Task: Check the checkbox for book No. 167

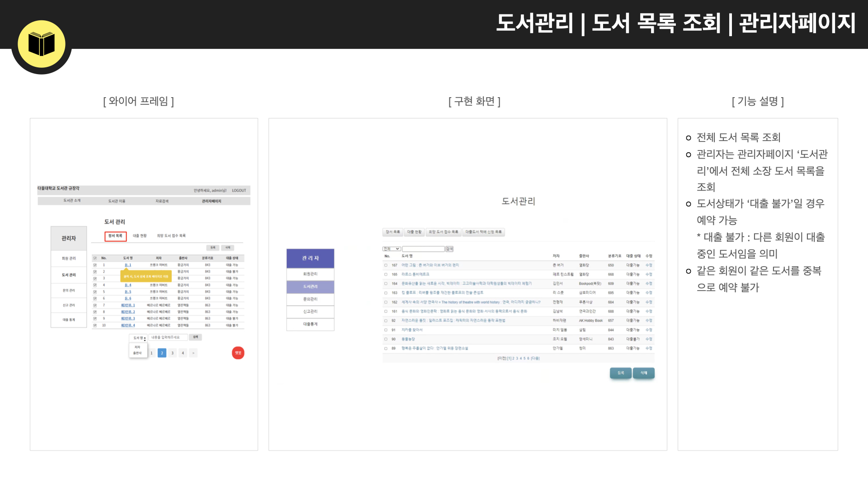Action: click(x=386, y=265)
